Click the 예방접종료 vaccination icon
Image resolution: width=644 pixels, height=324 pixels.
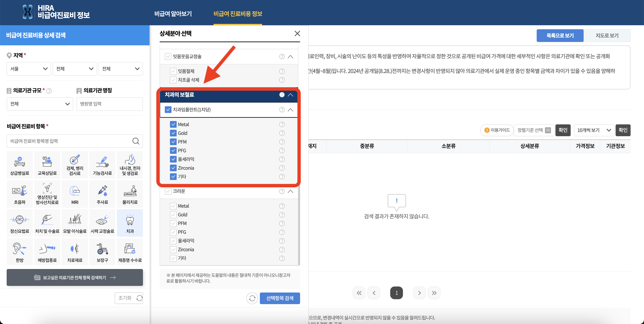click(x=47, y=251)
